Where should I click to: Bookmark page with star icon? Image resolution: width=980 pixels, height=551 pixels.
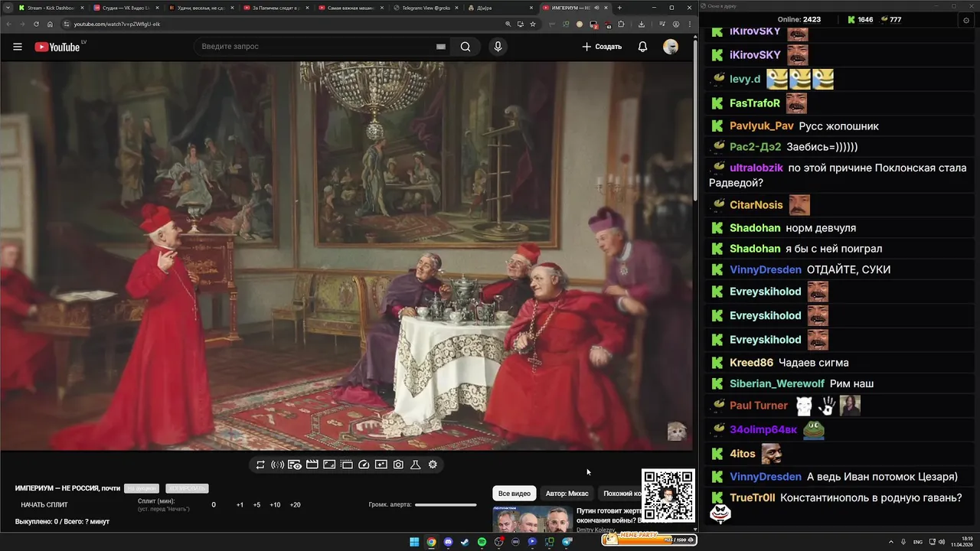(532, 24)
